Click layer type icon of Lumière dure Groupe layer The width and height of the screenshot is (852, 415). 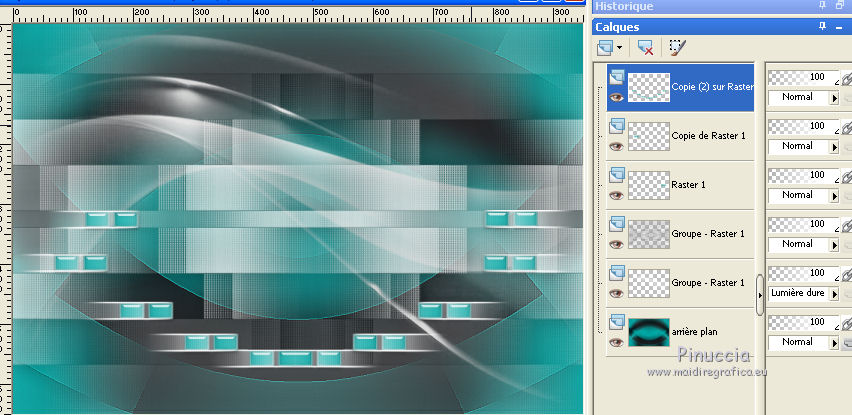click(x=616, y=273)
